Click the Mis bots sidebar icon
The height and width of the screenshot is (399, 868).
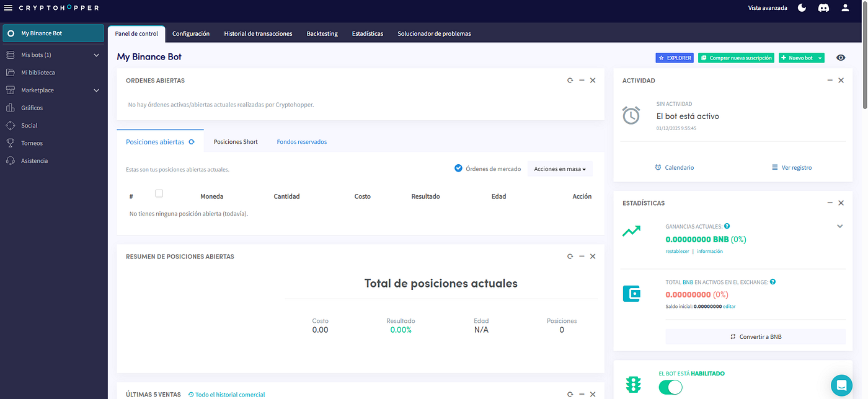point(11,55)
